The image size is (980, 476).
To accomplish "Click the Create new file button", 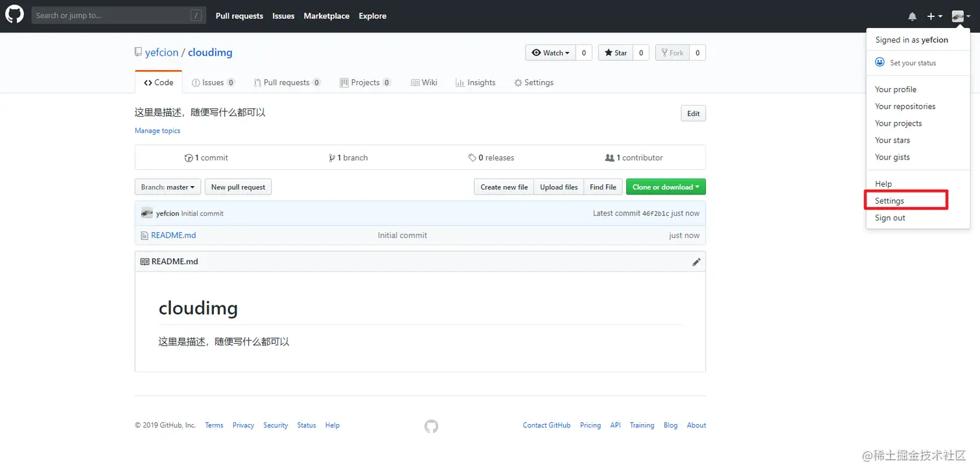I will [504, 187].
